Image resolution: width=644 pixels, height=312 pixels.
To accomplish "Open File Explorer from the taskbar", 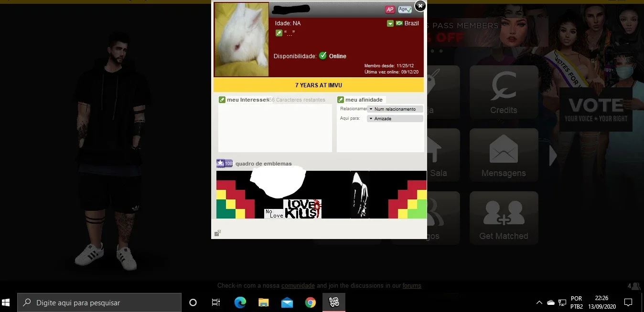I will [x=264, y=302].
